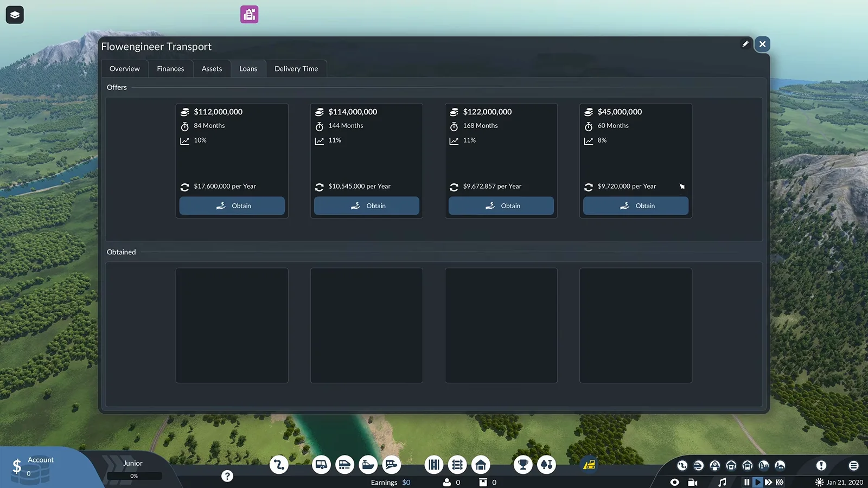This screenshot has width=868, height=488.
Task: Obtain the $114,000,000 loan
Action: click(367, 206)
